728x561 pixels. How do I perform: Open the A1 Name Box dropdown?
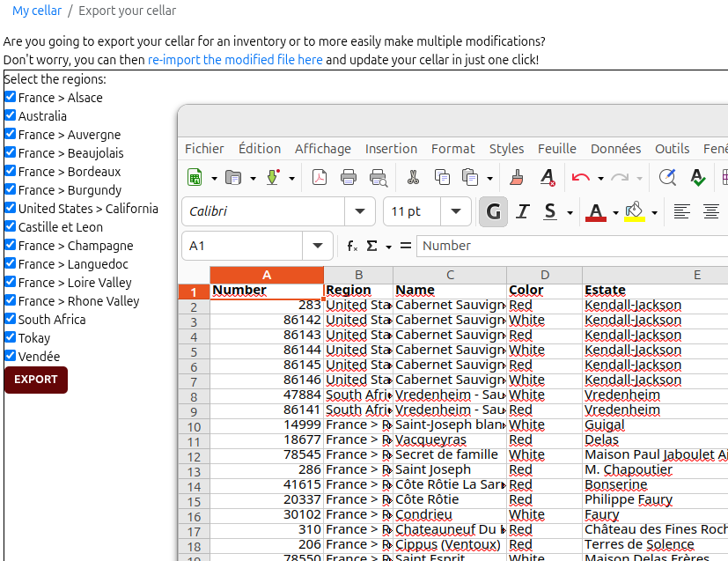point(317,246)
